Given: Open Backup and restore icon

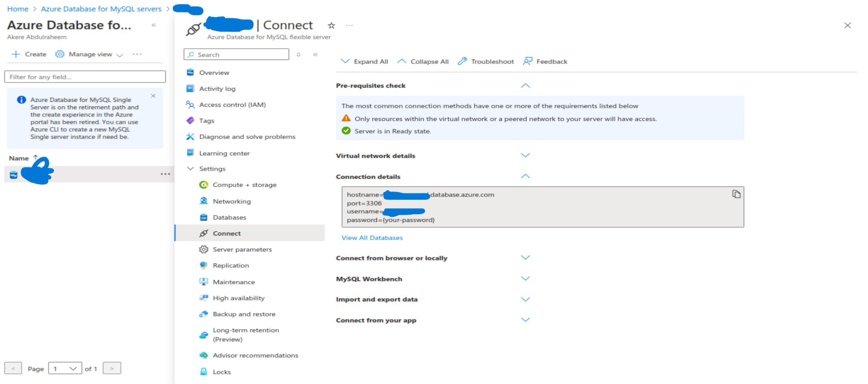Looking at the screenshot, I should tap(204, 314).
